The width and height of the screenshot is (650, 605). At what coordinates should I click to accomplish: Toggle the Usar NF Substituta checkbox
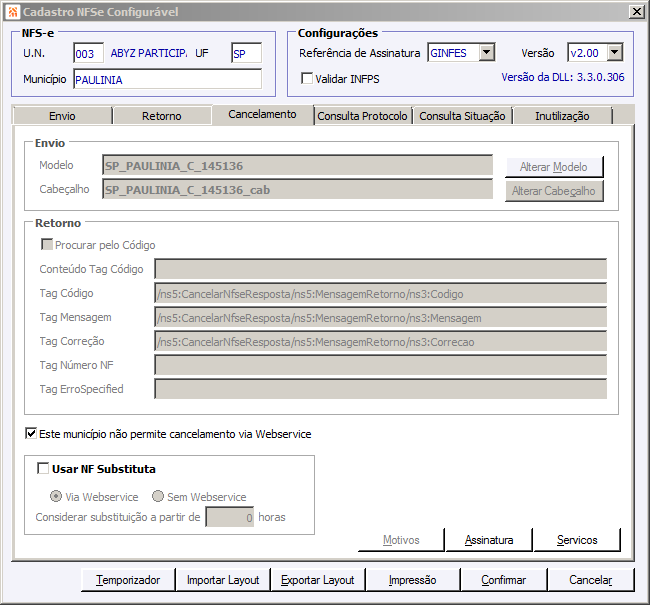[x=43, y=469]
